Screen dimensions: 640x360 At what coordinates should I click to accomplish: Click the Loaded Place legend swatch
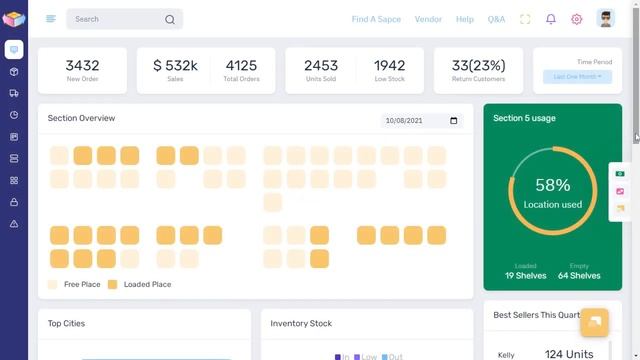click(112, 284)
